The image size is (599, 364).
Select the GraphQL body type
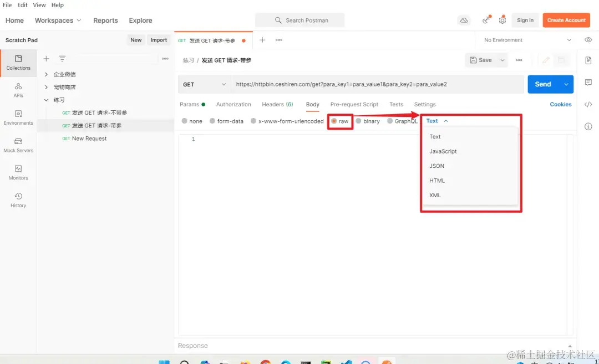(x=402, y=121)
